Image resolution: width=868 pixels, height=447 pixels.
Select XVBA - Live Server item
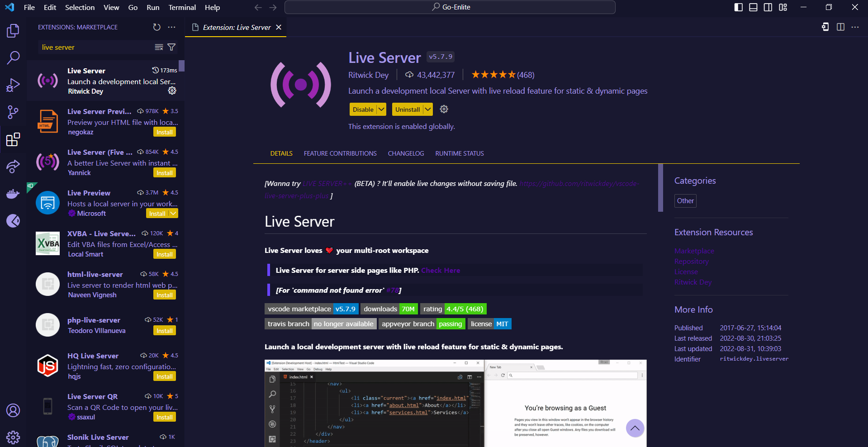click(x=106, y=244)
